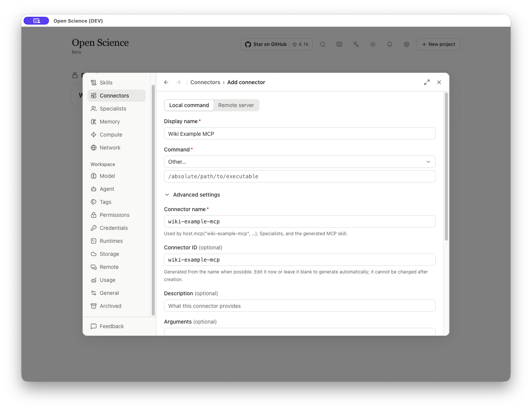
Task: Select the Connectors sidebar item
Action: [x=116, y=96]
